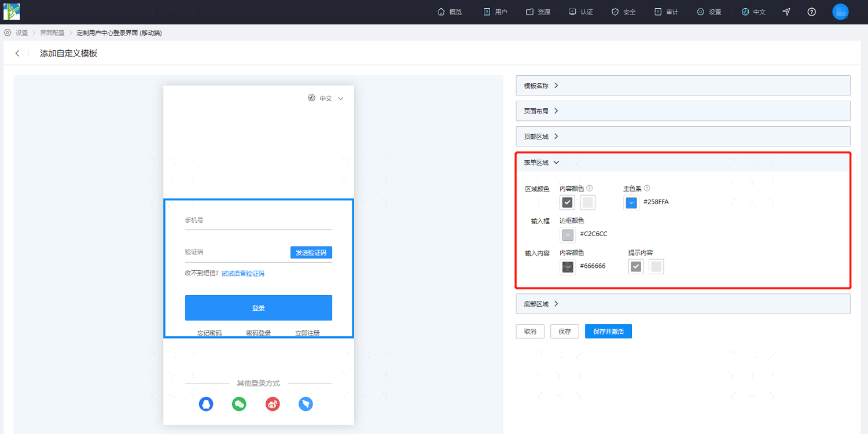
Task: Click the QQ login icon
Action: point(206,404)
